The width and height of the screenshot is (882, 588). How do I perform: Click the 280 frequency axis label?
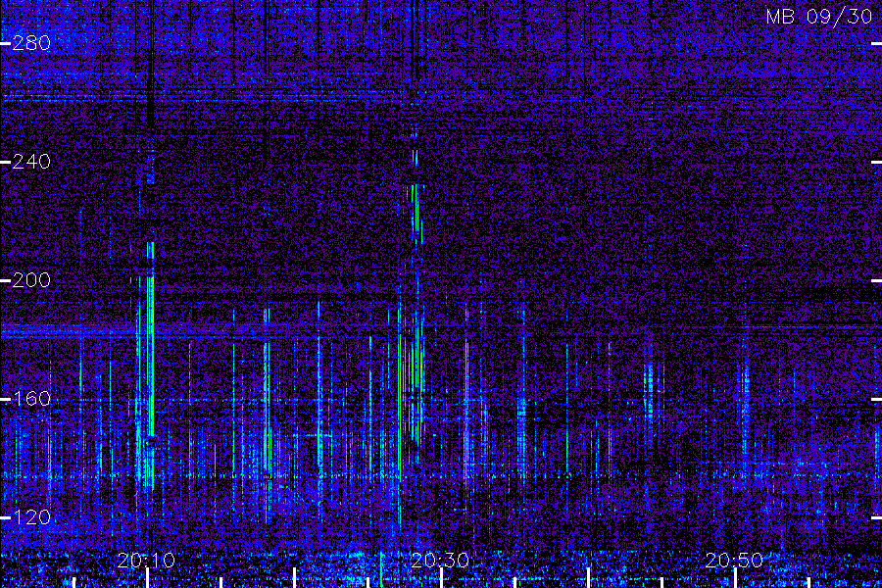[31, 43]
